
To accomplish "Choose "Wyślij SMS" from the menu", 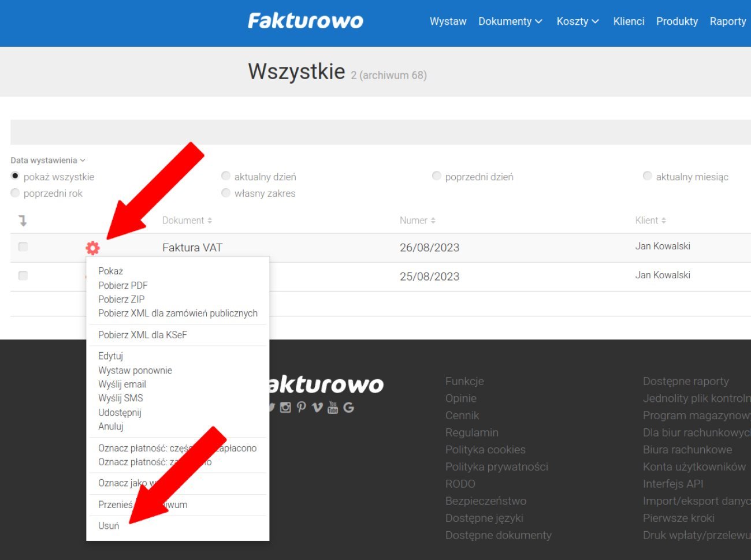I will pyautogui.click(x=121, y=398).
